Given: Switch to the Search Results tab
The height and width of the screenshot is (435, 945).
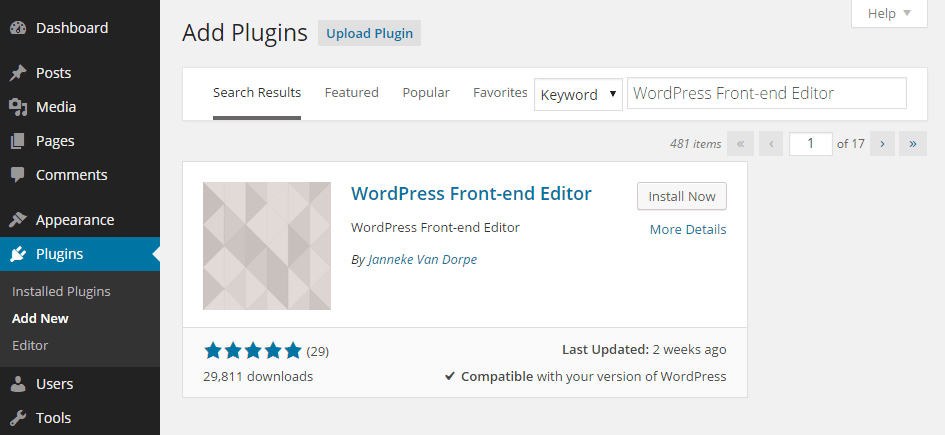Looking at the screenshot, I should click(x=257, y=93).
